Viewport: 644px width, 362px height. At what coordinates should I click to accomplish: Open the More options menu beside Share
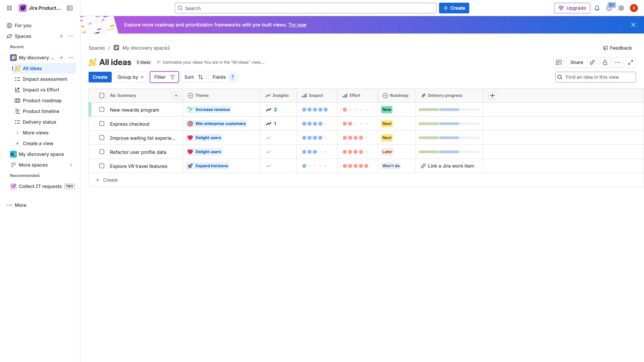(x=618, y=62)
